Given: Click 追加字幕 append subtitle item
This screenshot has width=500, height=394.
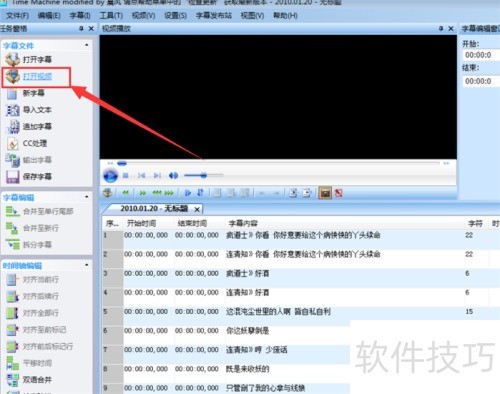Looking at the screenshot, I should [x=37, y=126].
